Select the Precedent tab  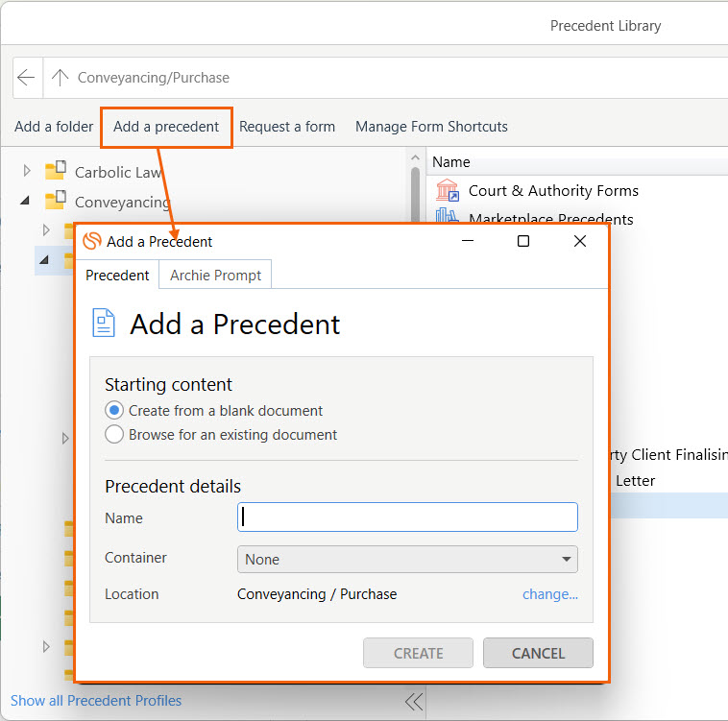(x=117, y=275)
